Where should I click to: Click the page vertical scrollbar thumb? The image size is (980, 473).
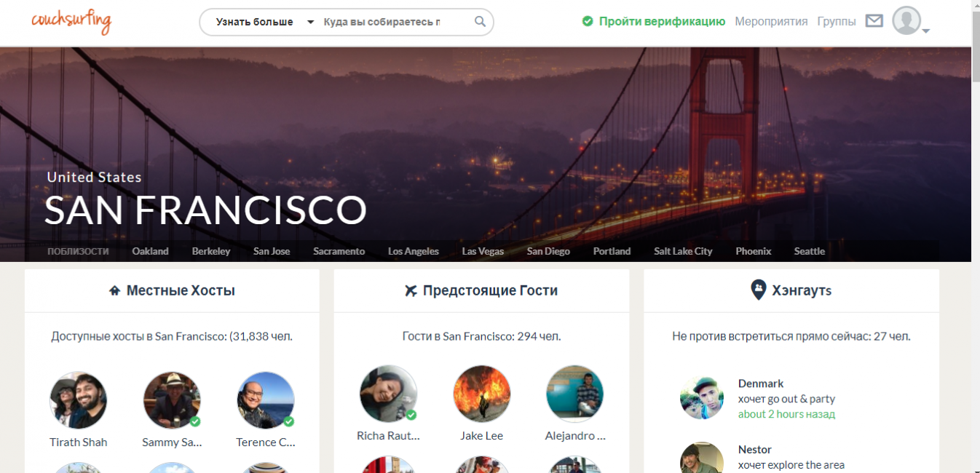tap(976, 47)
